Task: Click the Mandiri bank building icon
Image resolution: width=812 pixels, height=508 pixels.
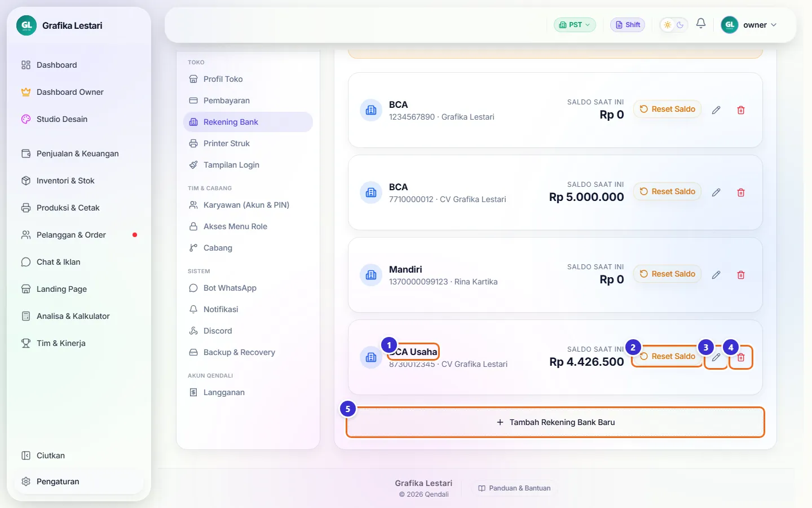Action: point(371,275)
